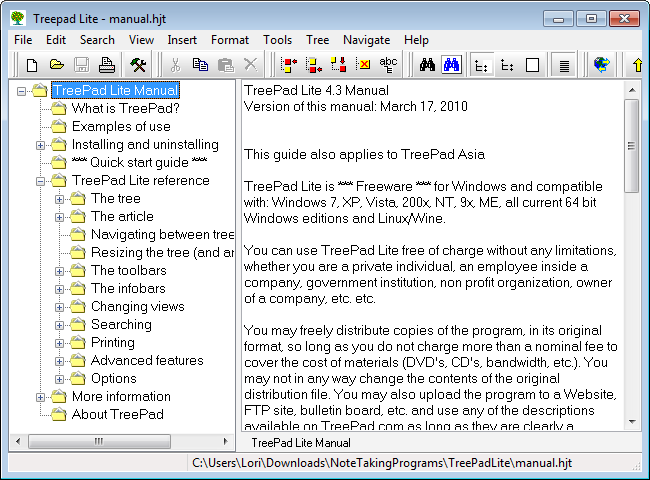Copy using the two-pages icon
650x480 pixels.
click(201, 65)
